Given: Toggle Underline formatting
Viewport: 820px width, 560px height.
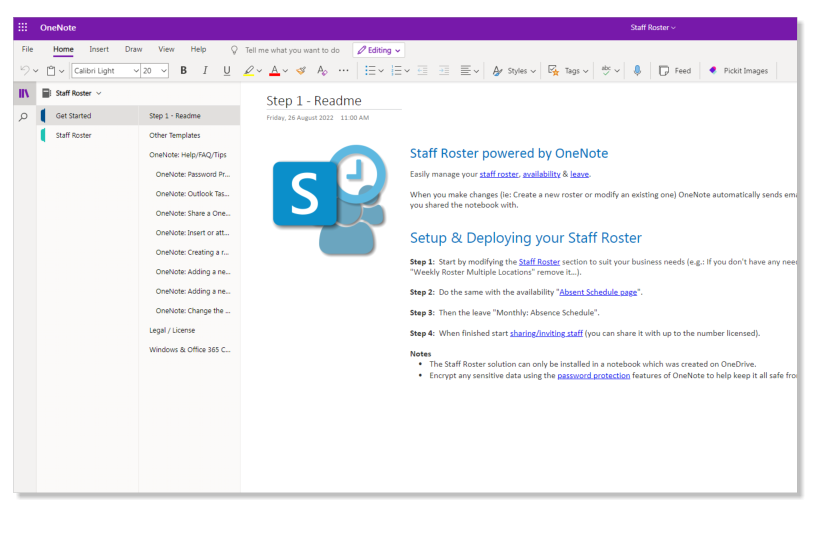Looking at the screenshot, I should tap(226, 71).
